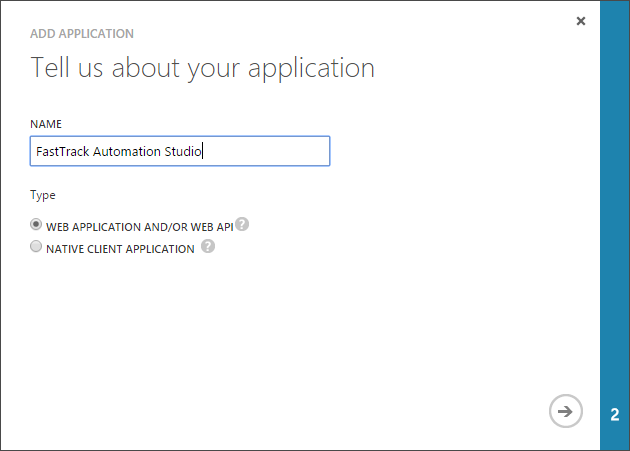Click the 'Type' section label
This screenshot has width=630, height=451.
pyautogui.click(x=43, y=195)
